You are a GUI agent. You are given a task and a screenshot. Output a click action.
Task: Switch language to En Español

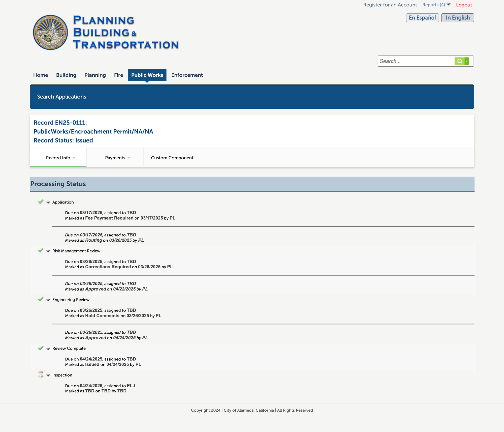(x=422, y=18)
